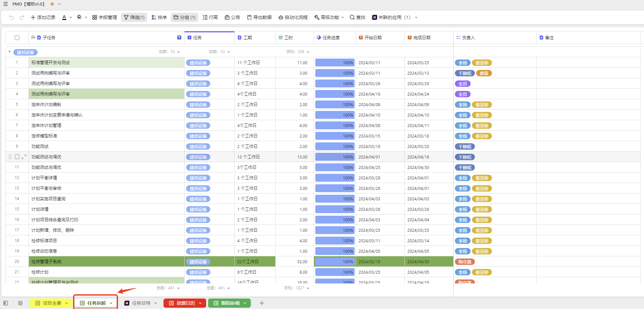
Task: Click 添加记录 add record button
Action: (x=43, y=17)
